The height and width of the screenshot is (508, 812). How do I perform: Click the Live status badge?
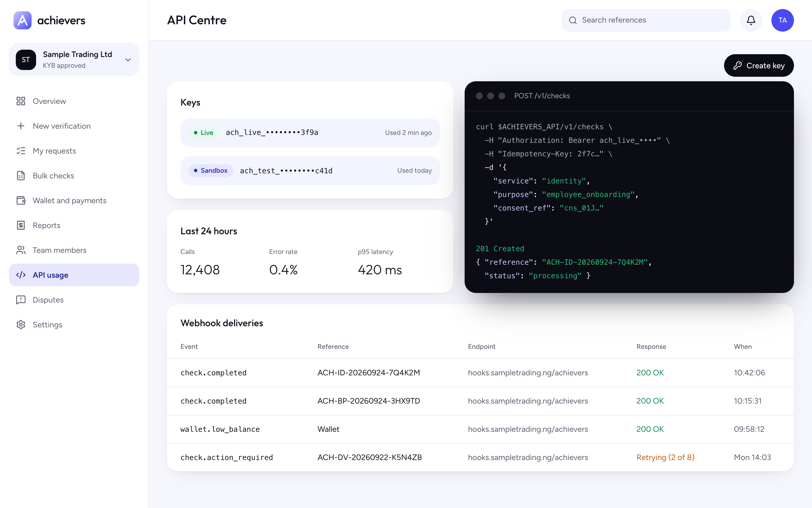203,133
